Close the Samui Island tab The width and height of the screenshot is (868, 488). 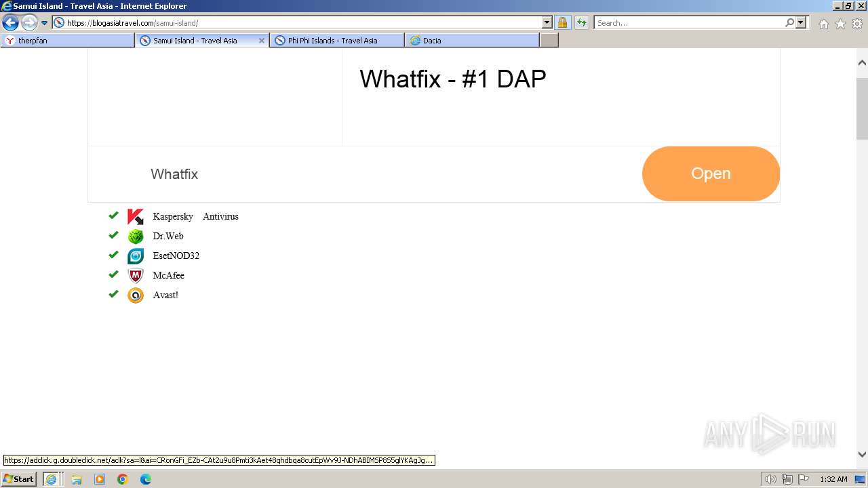point(262,41)
